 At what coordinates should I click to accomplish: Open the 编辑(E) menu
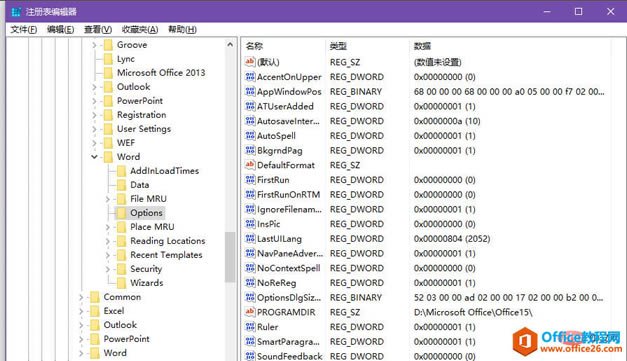[60, 29]
